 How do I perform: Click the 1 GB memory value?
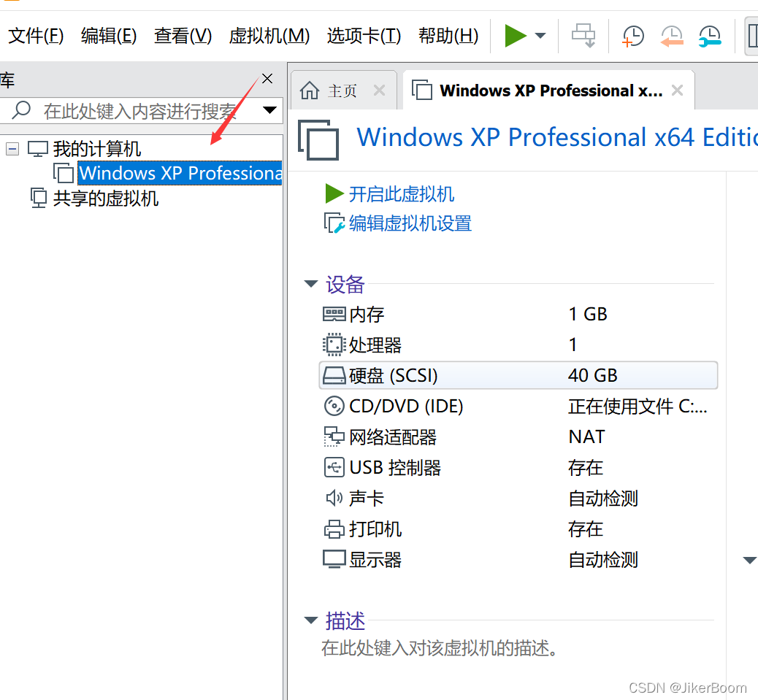(x=588, y=314)
